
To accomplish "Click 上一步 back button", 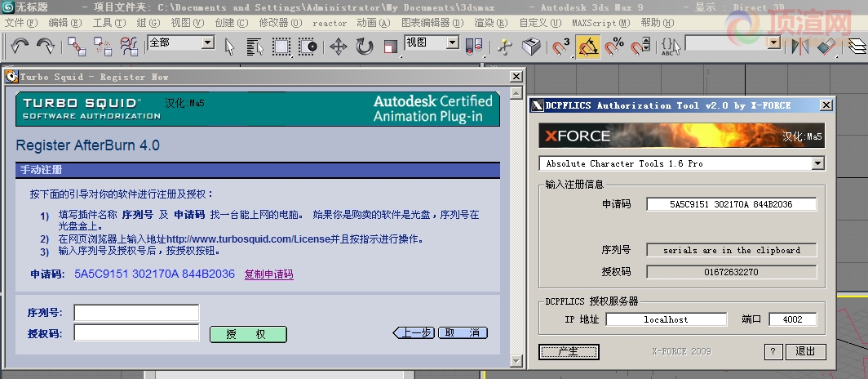I will tap(414, 332).
